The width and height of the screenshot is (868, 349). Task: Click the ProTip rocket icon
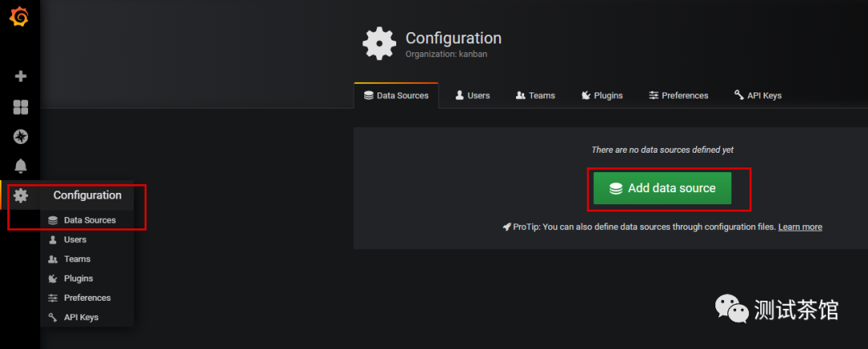coord(506,227)
